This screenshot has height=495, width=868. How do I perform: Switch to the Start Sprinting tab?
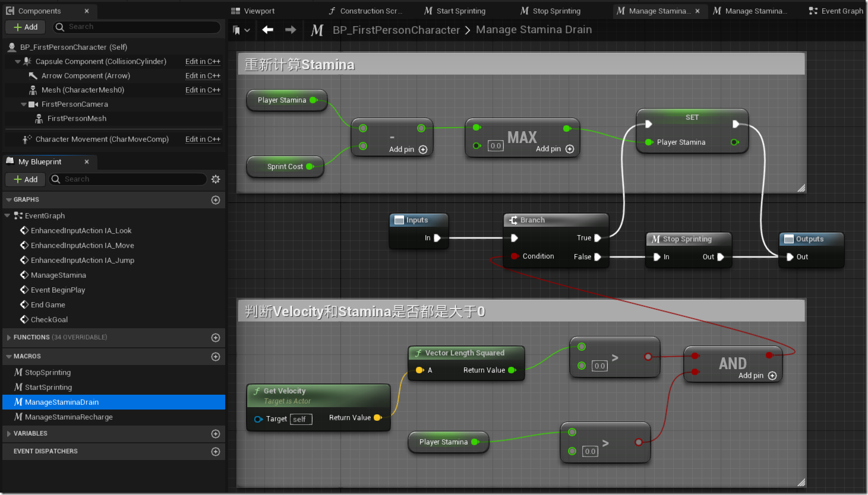pyautogui.click(x=455, y=11)
